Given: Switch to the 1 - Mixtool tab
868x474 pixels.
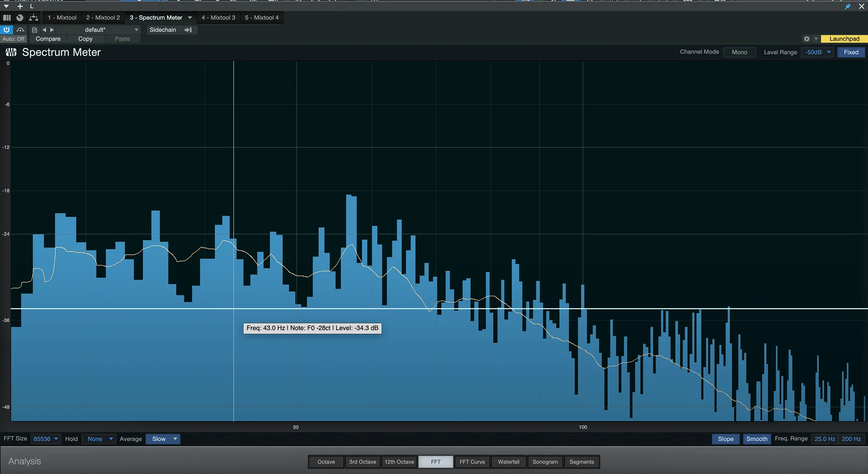Looking at the screenshot, I should pyautogui.click(x=62, y=17).
